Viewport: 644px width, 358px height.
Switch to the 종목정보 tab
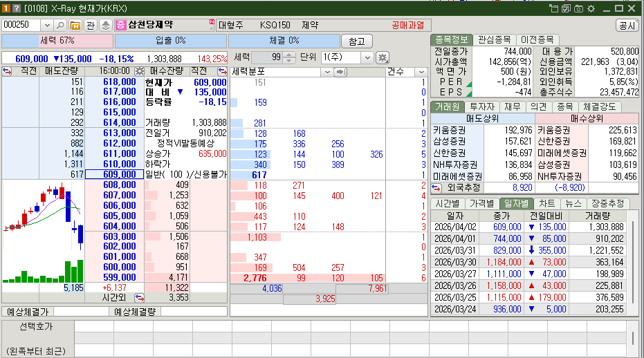(x=452, y=40)
